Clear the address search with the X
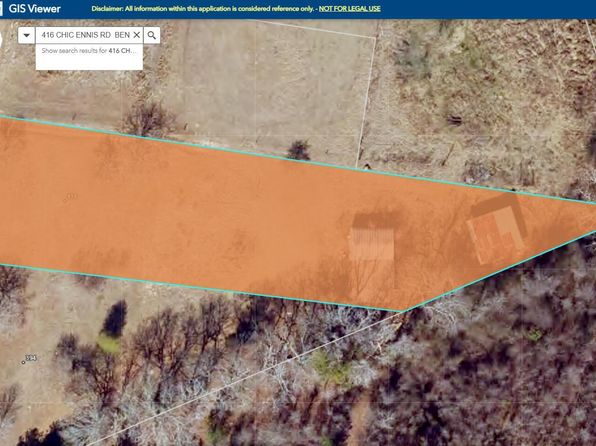596x446 pixels. (137, 35)
